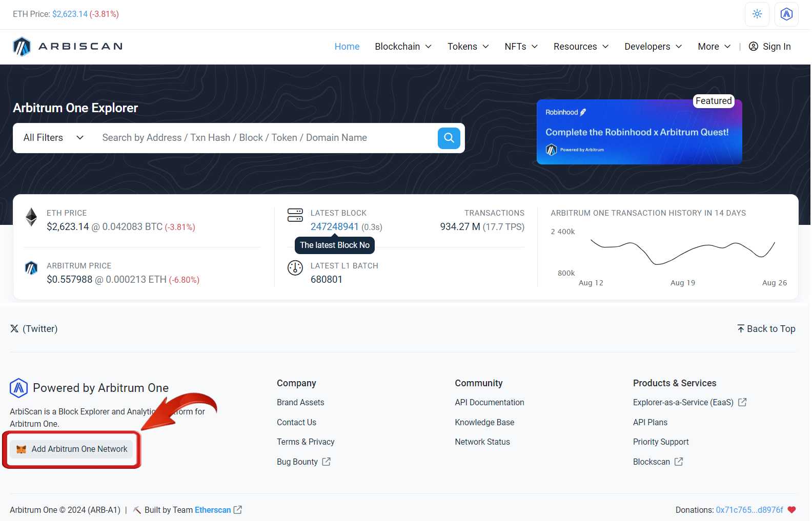
Task: Click the (Twitter) text link
Action: [40, 329]
